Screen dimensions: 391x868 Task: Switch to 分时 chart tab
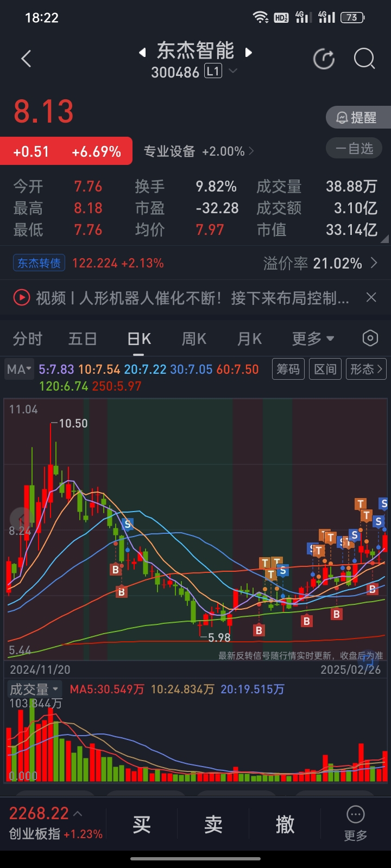pyautogui.click(x=28, y=339)
